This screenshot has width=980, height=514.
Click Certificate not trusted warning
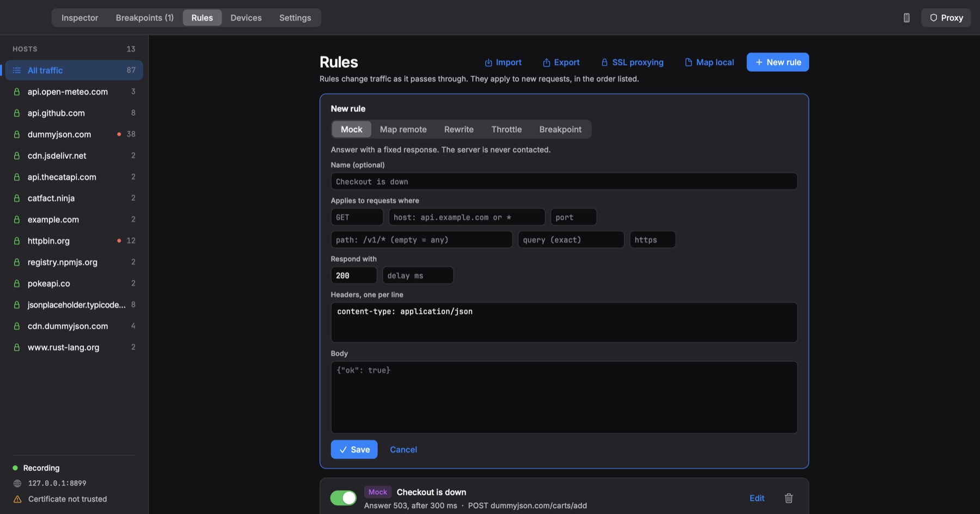68,499
